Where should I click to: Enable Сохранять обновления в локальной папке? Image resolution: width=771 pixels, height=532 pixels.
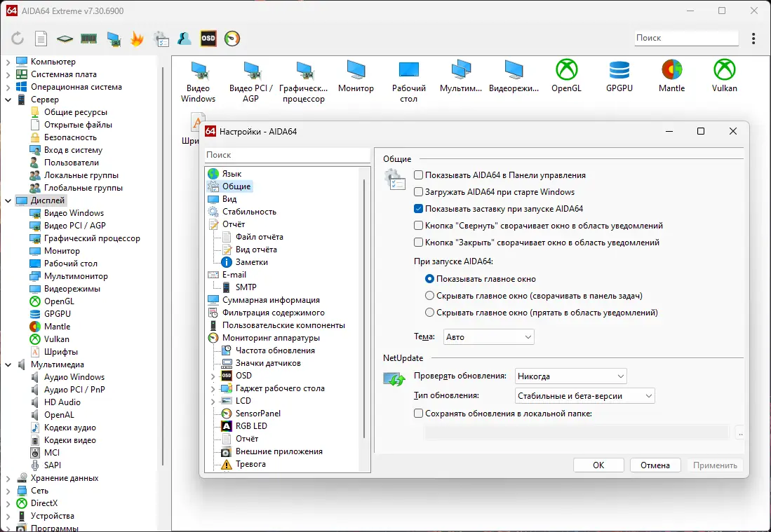(418, 413)
